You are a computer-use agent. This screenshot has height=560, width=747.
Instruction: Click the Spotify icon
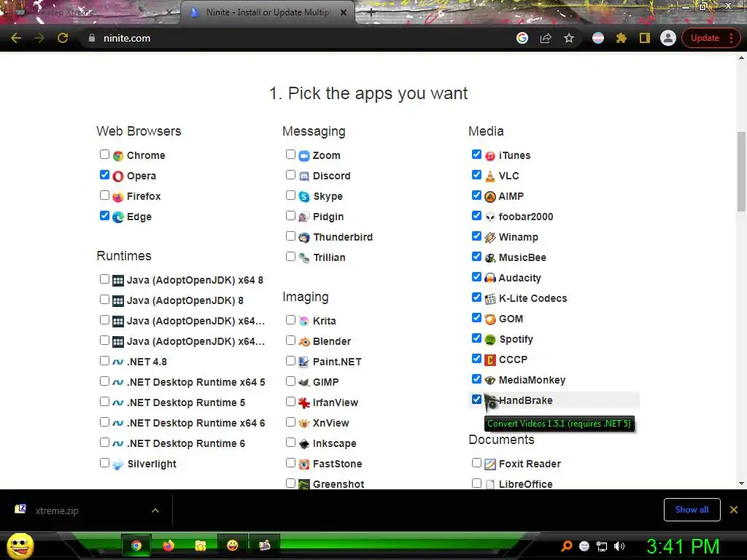click(489, 340)
